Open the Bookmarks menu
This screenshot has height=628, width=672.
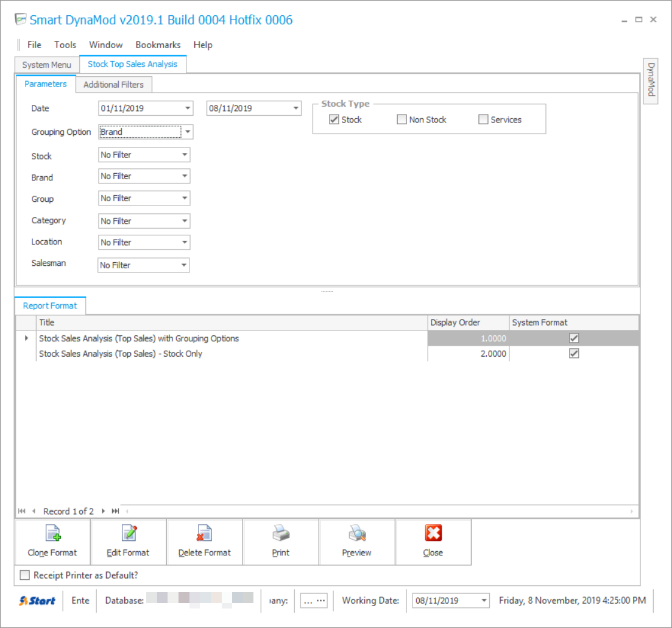point(158,45)
